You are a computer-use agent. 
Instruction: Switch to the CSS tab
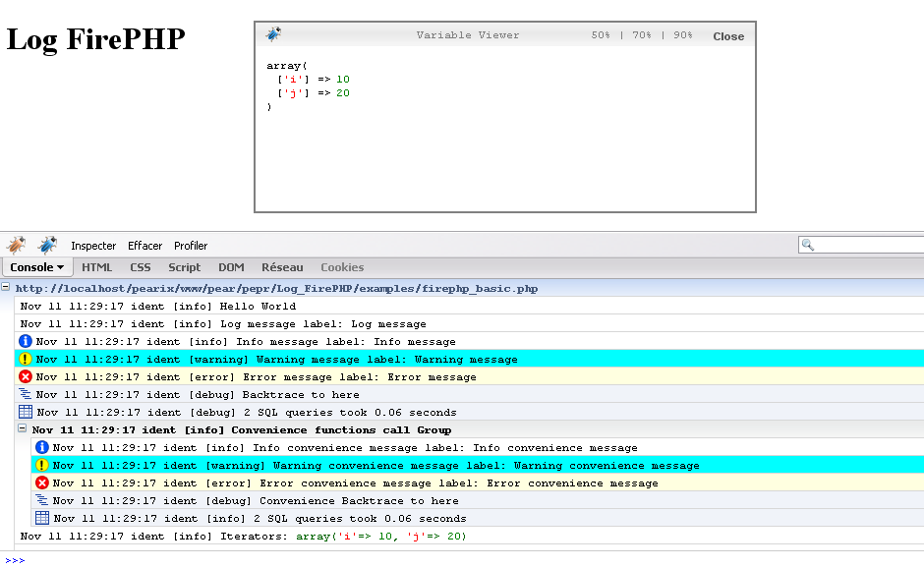tap(141, 267)
